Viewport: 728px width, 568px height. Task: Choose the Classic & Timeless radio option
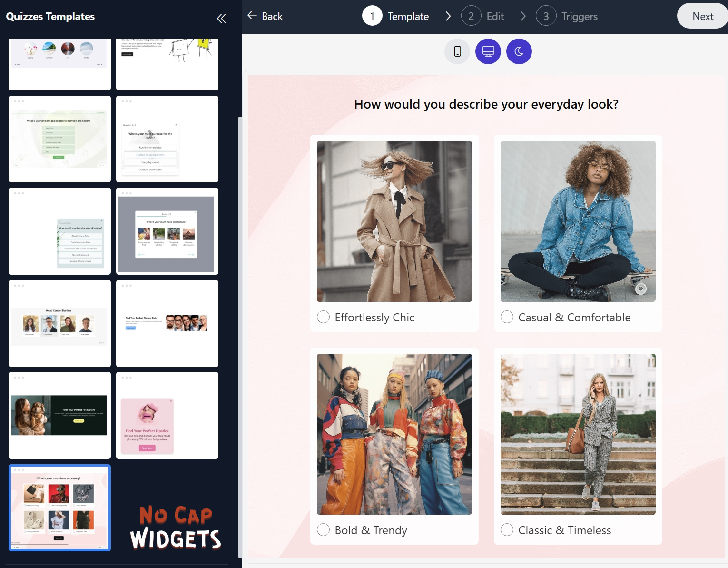[x=507, y=530]
